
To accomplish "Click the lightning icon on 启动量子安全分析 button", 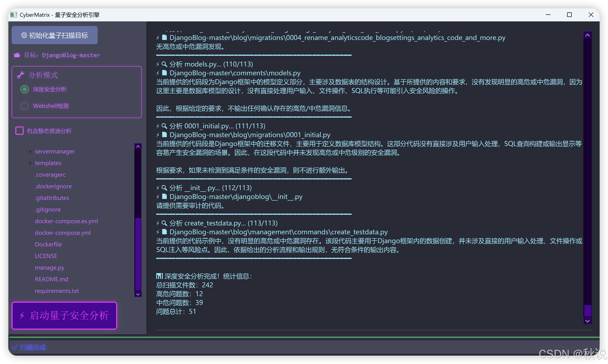I will [22, 316].
